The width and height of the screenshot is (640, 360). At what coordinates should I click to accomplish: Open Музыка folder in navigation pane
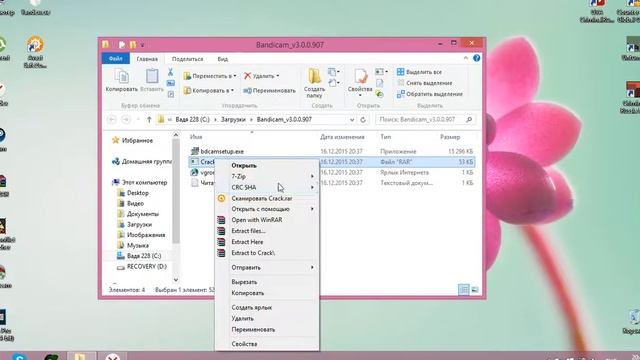coord(138,246)
